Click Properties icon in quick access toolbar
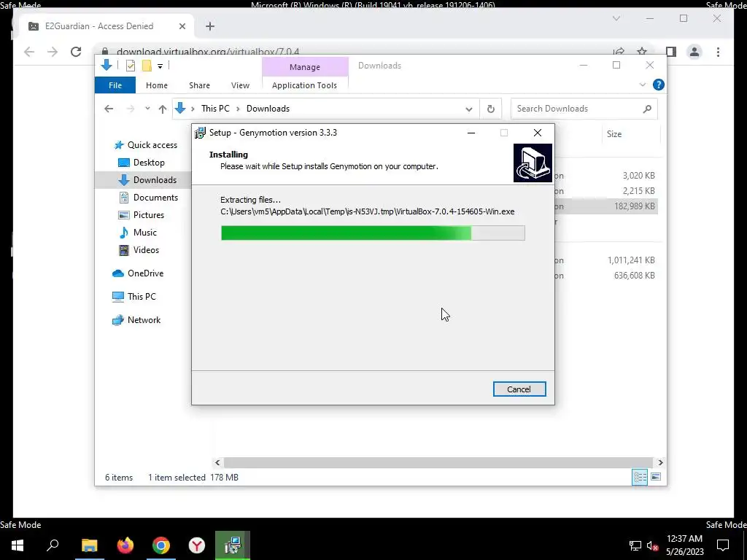Viewport: 747px width, 560px height. [130, 66]
